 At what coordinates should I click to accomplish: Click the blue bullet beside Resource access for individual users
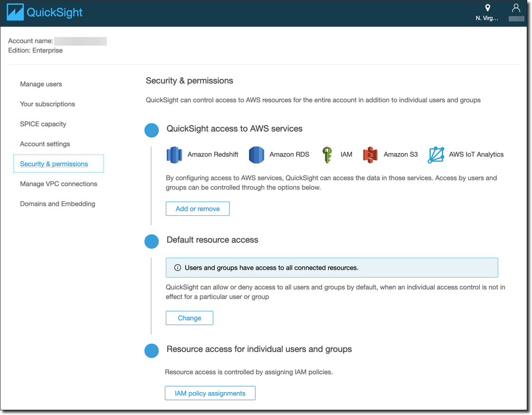click(x=152, y=351)
